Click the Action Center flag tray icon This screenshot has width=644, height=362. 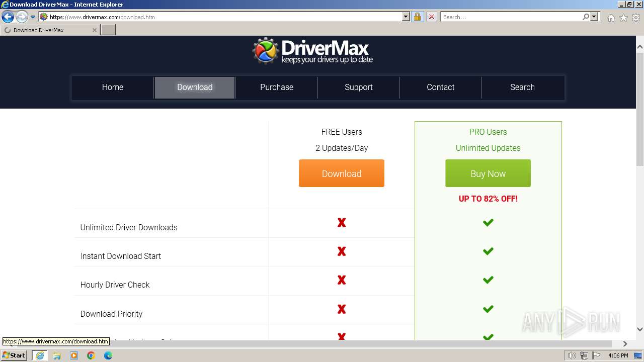tap(596, 355)
